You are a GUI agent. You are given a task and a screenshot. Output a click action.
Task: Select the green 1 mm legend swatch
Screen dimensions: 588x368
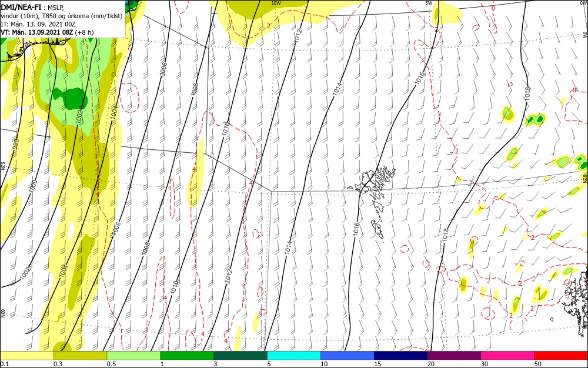(x=187, y=356)
